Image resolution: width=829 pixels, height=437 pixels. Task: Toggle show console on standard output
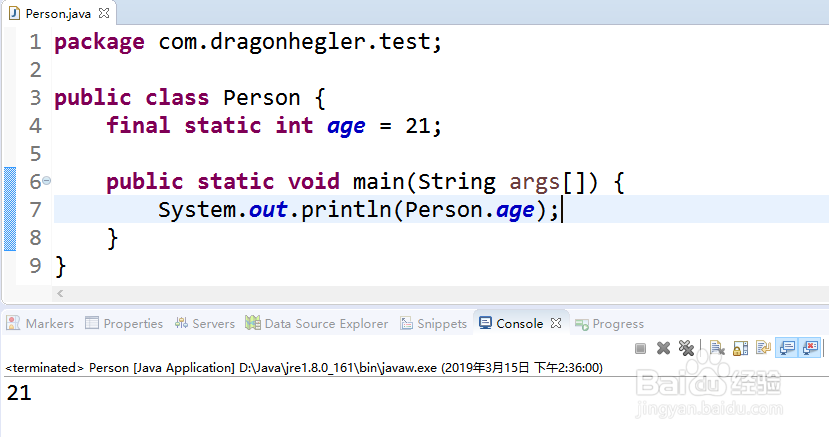click(x=787, y=348)
